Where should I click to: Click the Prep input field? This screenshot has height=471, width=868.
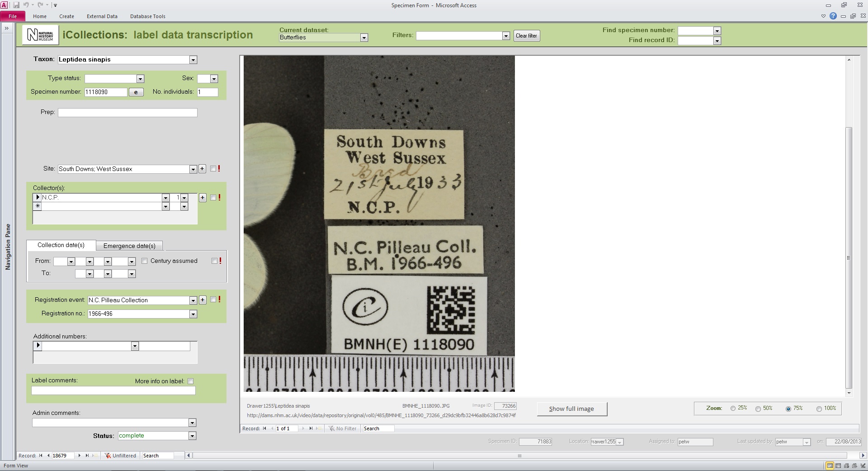pyautogui.click(x=127, y=113)
